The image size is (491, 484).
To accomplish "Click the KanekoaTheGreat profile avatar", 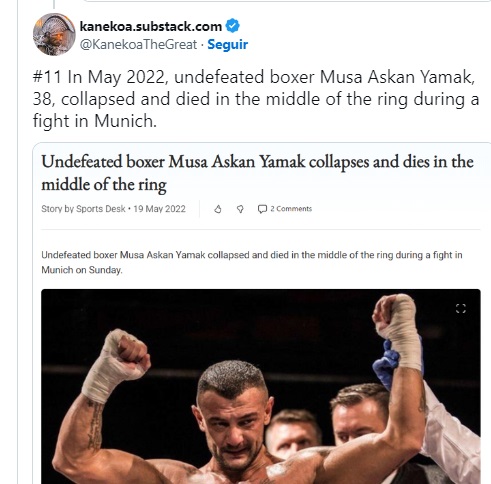I will pyautogui.click(x=54, y=34).
